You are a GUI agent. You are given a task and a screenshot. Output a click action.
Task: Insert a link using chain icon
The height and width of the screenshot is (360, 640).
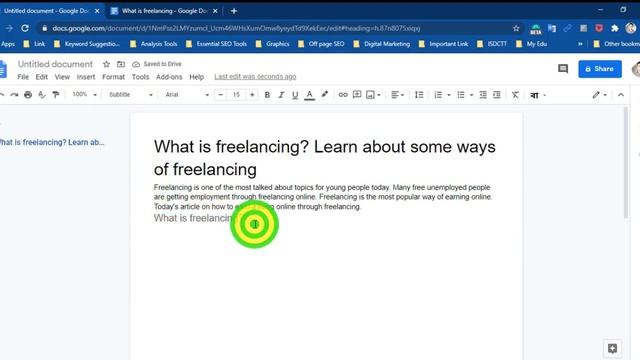tap(343, 95)
